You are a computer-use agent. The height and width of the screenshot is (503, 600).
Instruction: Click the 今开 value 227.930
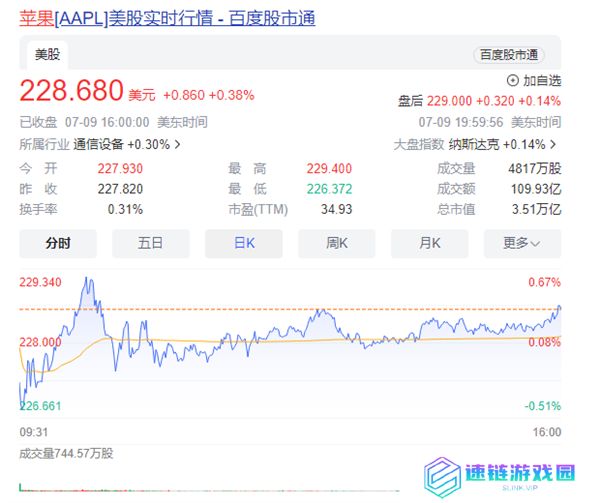tap(120, 168)
